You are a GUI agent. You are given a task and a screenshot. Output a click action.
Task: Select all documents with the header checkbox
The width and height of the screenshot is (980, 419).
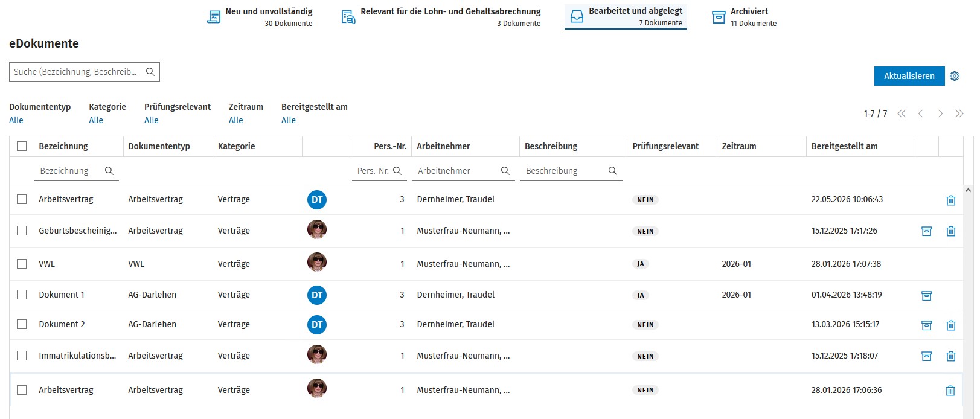(x=22, y=146)
